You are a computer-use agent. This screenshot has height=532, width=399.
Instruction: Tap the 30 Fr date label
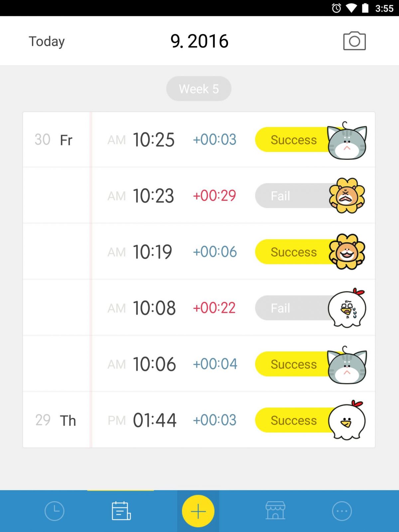pos(54,140)
